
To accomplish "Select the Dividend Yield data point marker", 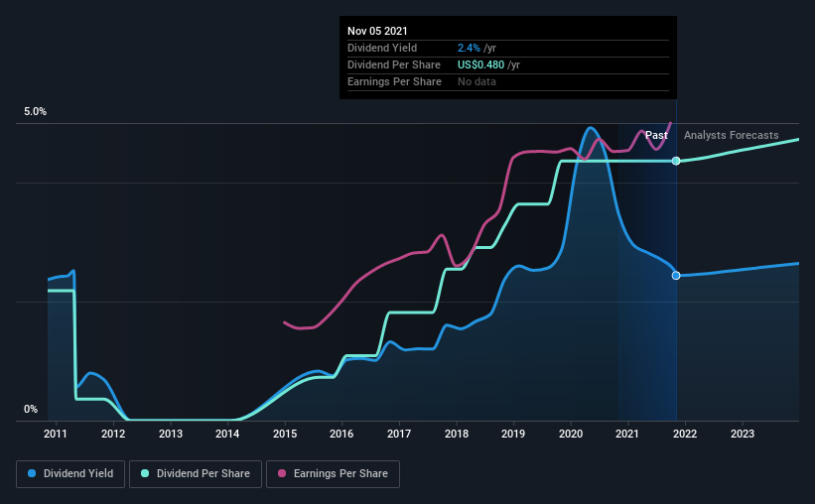I will coord(676,276).
